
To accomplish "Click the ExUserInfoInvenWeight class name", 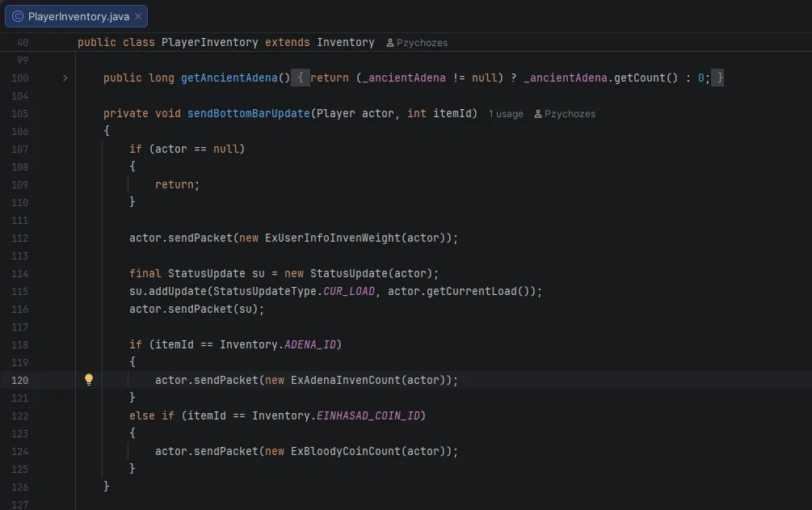I will (x=333, y=238).
